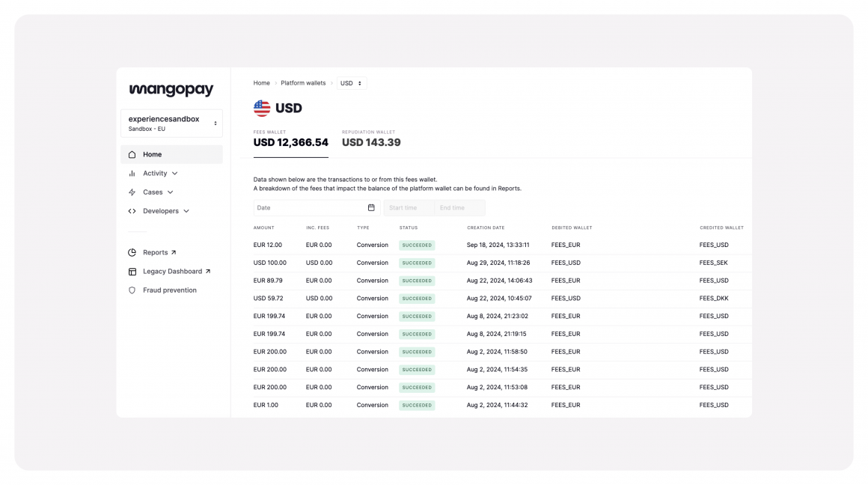Go to Platform wallets breadcrumb link
The width and height of the screenshot is (868, 485).
point(303,83)
